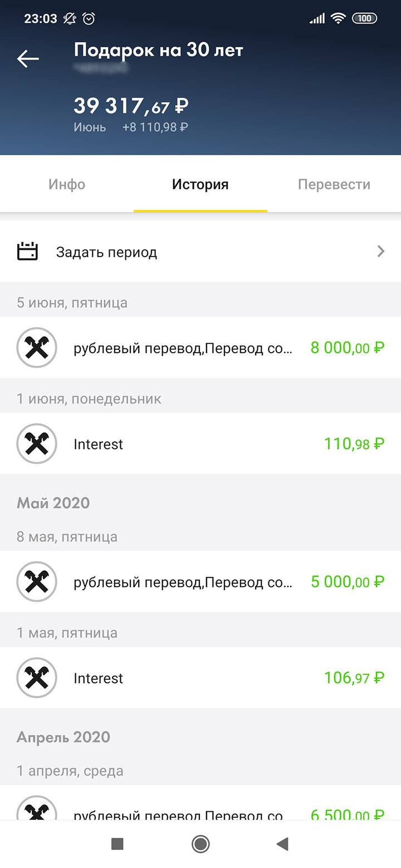Viewport: 401px width, 868px height.
Task: Tap bank logo of 8 May transfer
Action: coord(37,582)
